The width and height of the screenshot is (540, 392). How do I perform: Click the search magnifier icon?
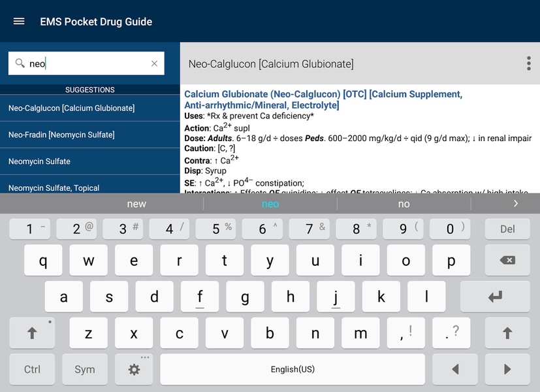(20, 63)
